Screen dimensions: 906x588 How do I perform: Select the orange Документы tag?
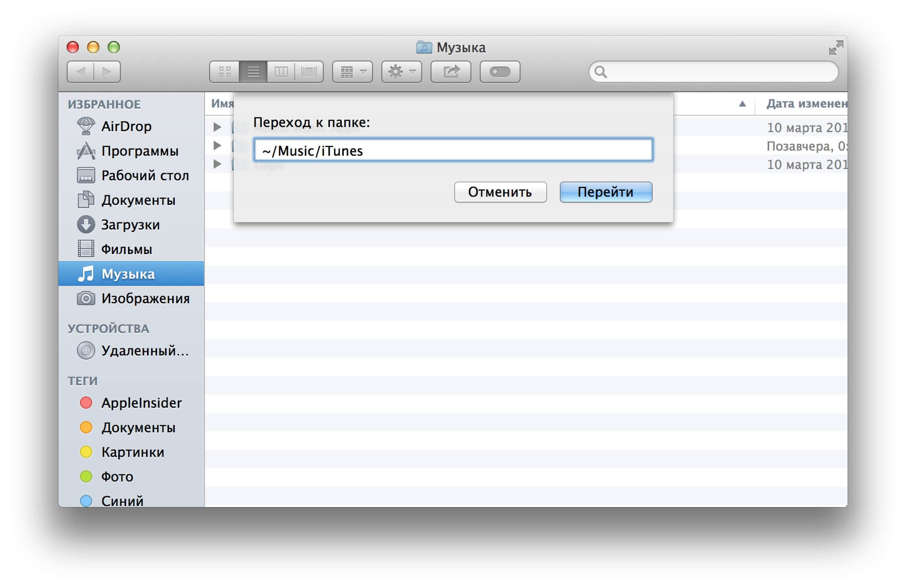point(131,427)
